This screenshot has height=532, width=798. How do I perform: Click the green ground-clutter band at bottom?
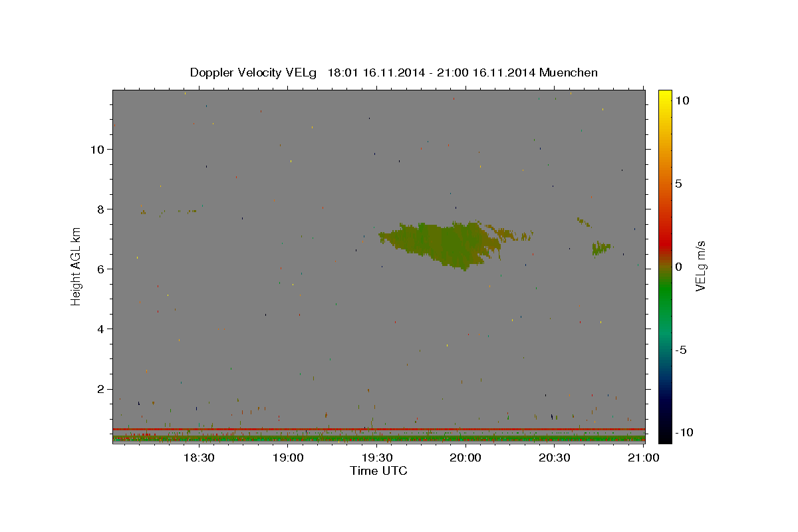378,438
